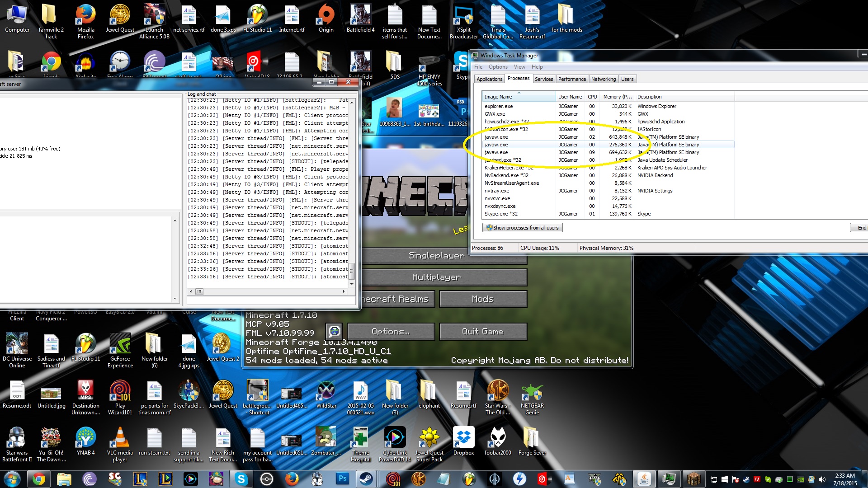Open the run steam.txt file
Viewport: 868px width, 488px height.
click(x=155, y=441)
